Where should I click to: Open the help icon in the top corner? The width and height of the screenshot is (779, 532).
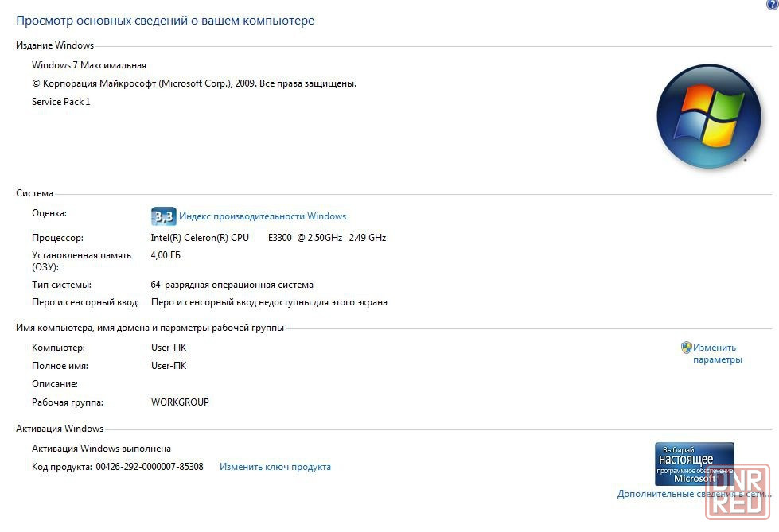[773, 4]
